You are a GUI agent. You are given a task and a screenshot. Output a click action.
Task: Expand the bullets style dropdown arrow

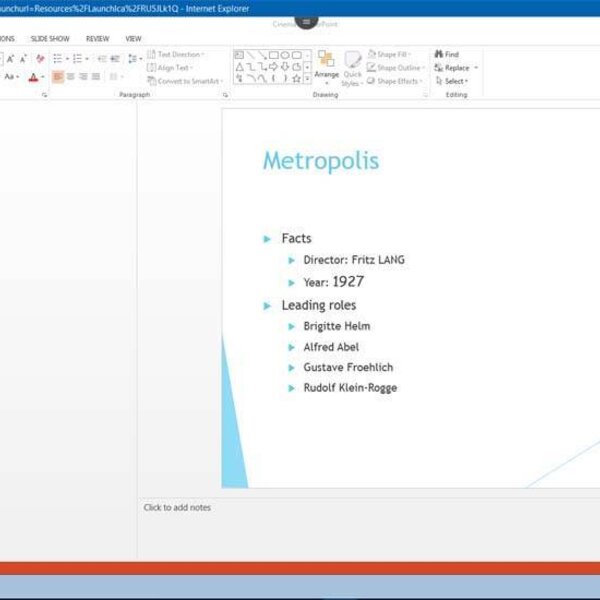(x=67, y=59)
